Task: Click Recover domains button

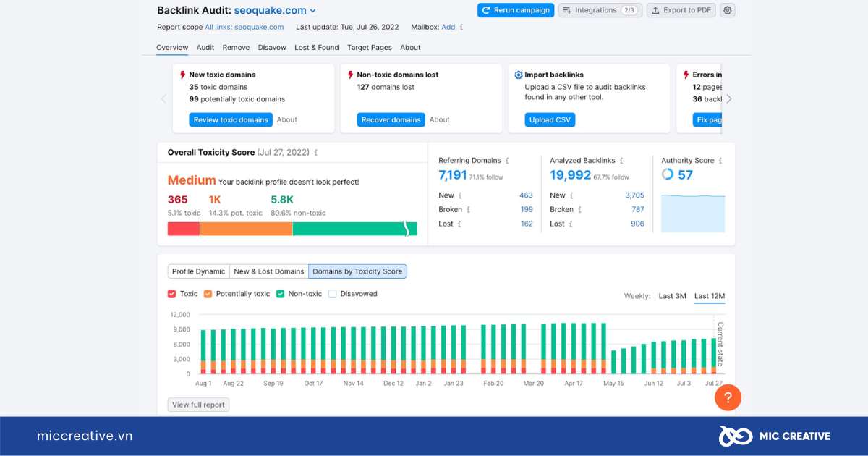Action: point(391,120)
